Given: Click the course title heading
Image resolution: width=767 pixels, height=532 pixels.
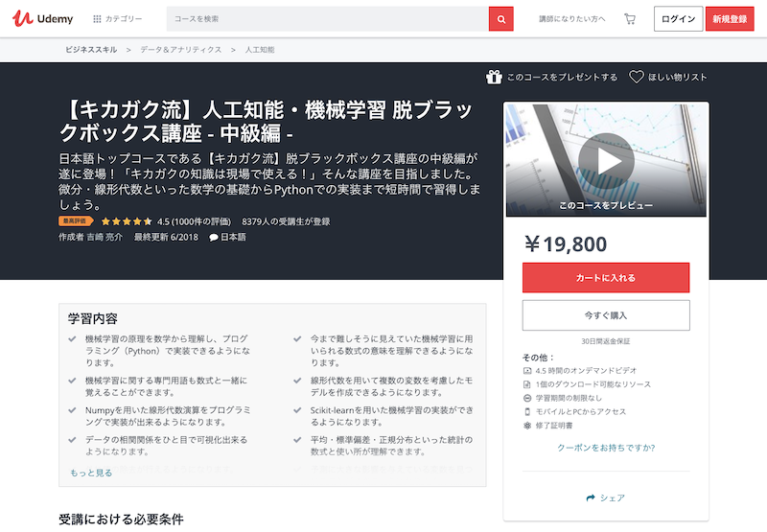Looking at the screenshot, I should (266, 122).
